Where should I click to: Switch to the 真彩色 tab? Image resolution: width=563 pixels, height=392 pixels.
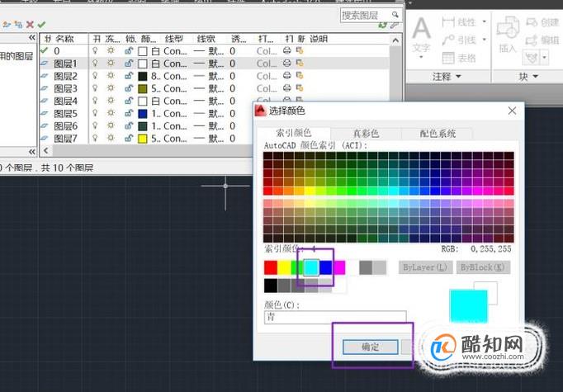point(366,134)
